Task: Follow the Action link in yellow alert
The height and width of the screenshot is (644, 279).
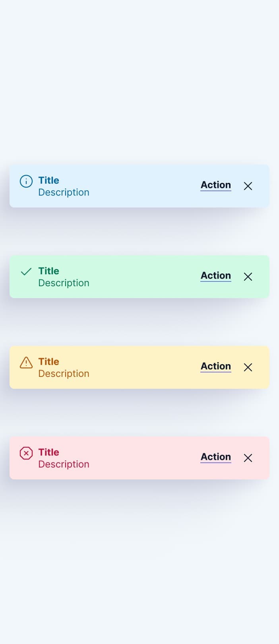Action: click(x=216, y=367)
